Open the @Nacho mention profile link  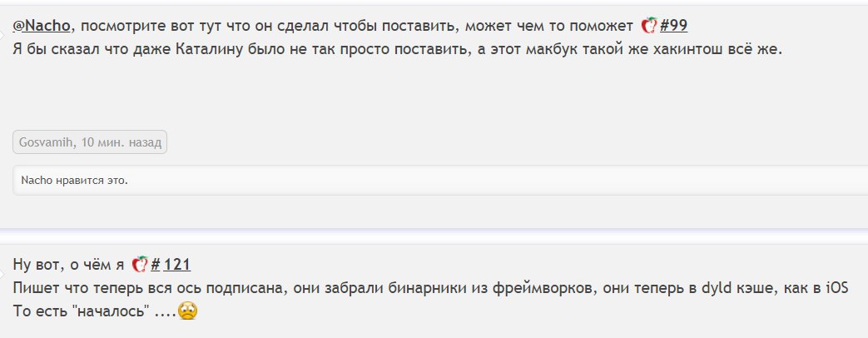(x=42, y=26)
